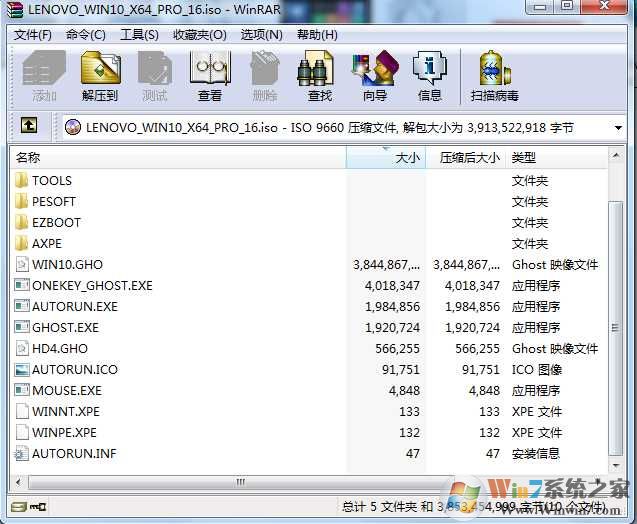Screen dimensions: 637x524
Task: Launch the 向导 (Wizard) tool
Action: click(375, 76)
